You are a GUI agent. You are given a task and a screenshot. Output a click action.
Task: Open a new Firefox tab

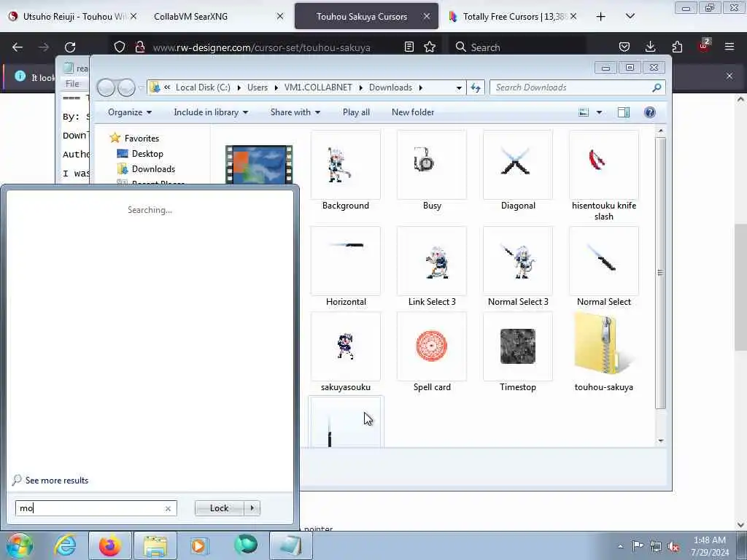pyautogui.click(x=601, y=17)
